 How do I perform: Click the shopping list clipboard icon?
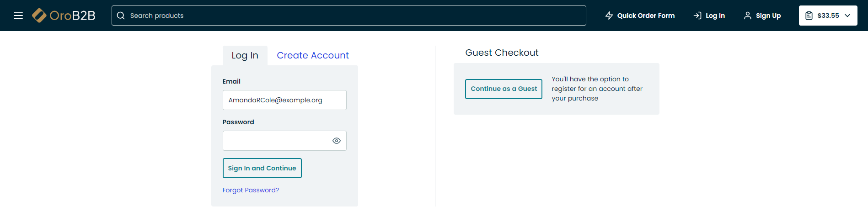[x=809, y=16]
